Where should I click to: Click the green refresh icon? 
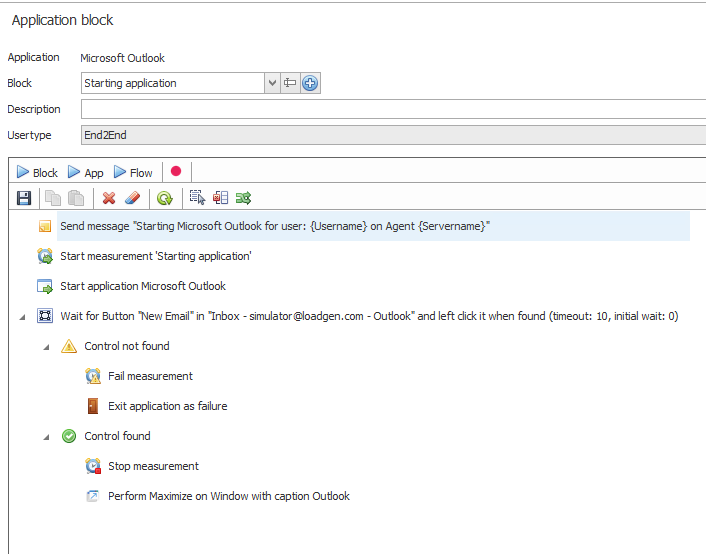coord(165,198)
